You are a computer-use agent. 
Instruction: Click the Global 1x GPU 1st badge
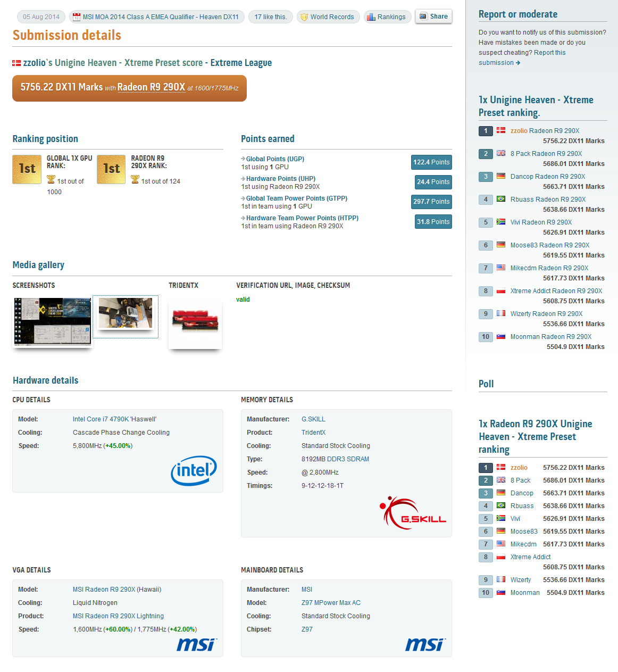[27, 169]
